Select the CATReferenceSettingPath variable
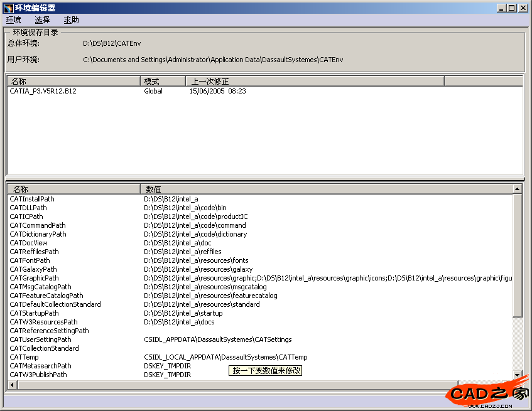Viewport: 532px width, 411px height. 49,331
